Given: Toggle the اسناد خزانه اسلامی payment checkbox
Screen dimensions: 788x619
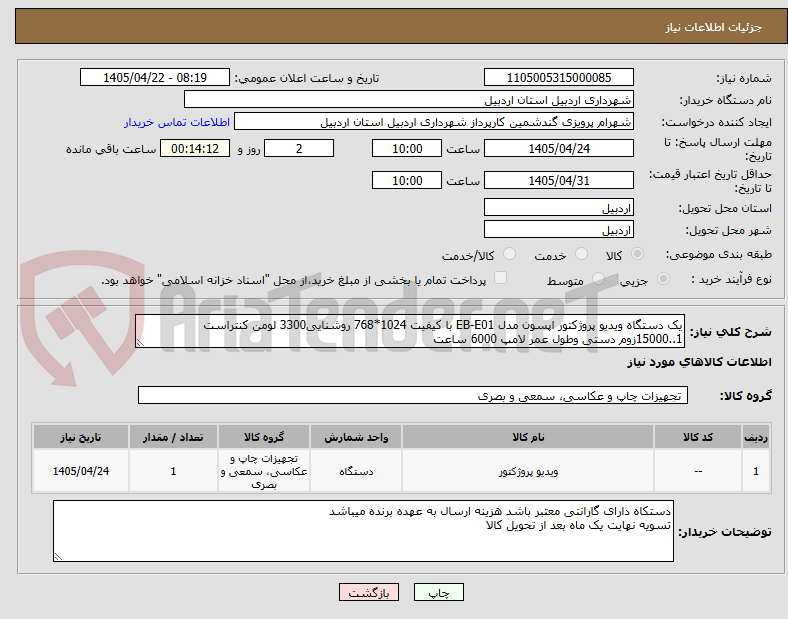Looking at the screenshot, I should tap(501, 278).
